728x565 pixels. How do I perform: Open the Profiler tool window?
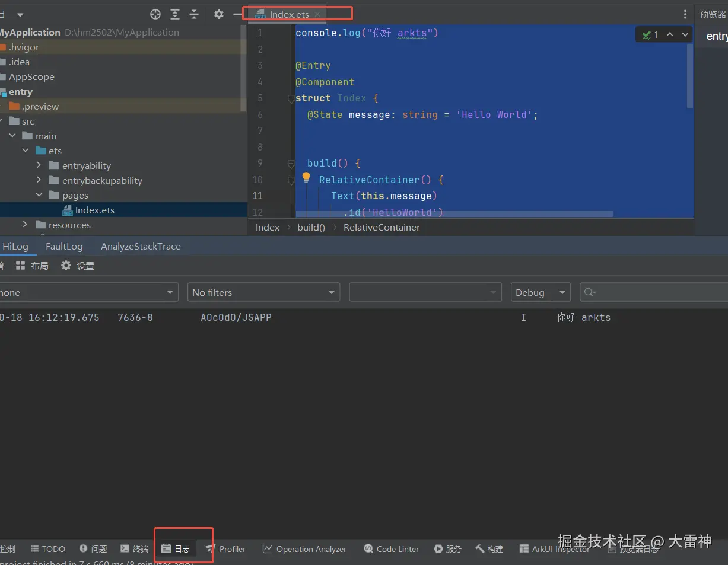click(225, 549)
